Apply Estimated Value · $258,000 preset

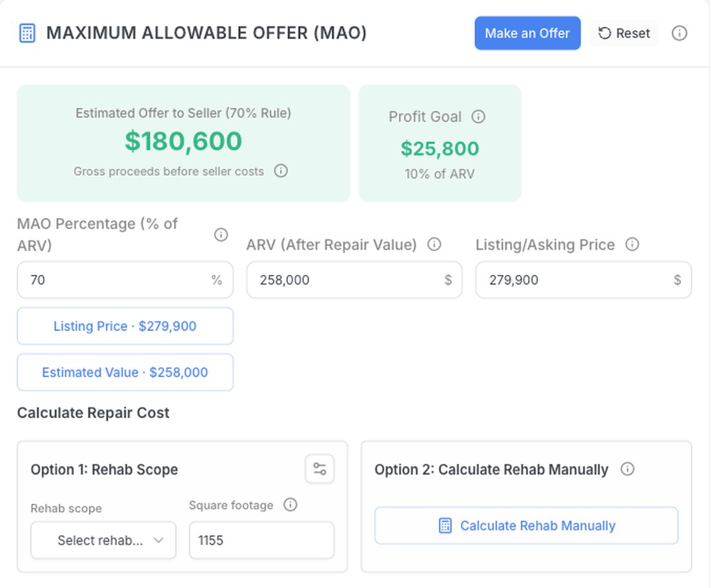click(x=125, y=372)
